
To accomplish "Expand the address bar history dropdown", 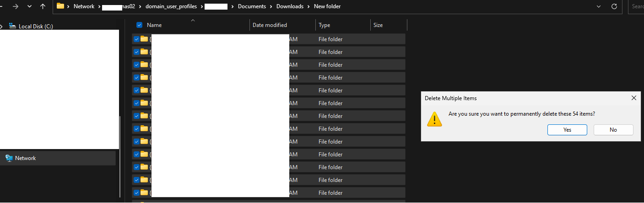I will (599, 6).
